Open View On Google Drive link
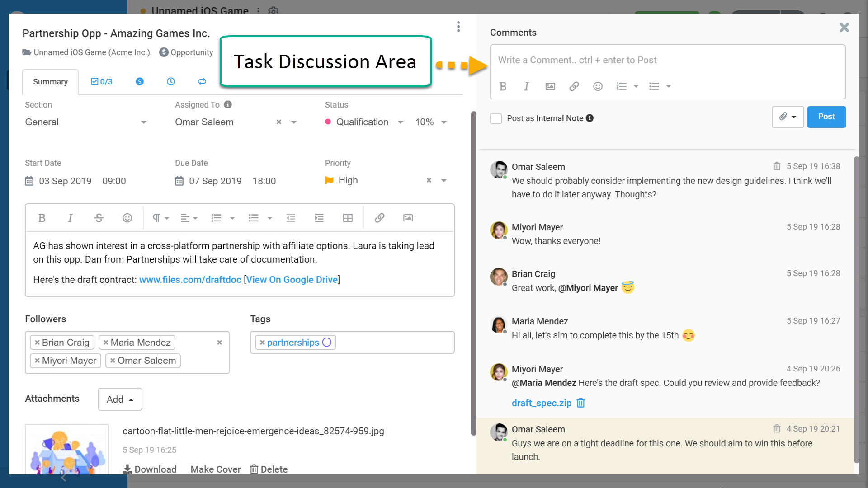The image size is (868, 488). coord(292,280)
